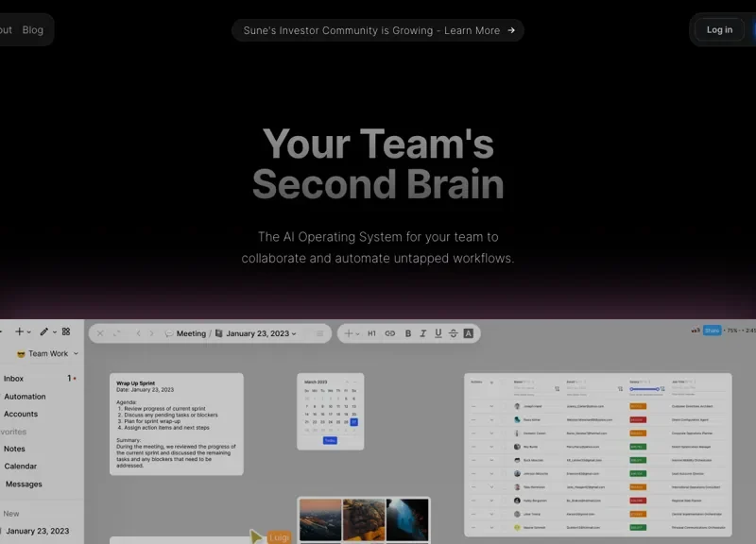Image resolution: width=756 pixels, height=544 pixels.
Task: Open Inbox in the sidebar
Action: point(14,379)
